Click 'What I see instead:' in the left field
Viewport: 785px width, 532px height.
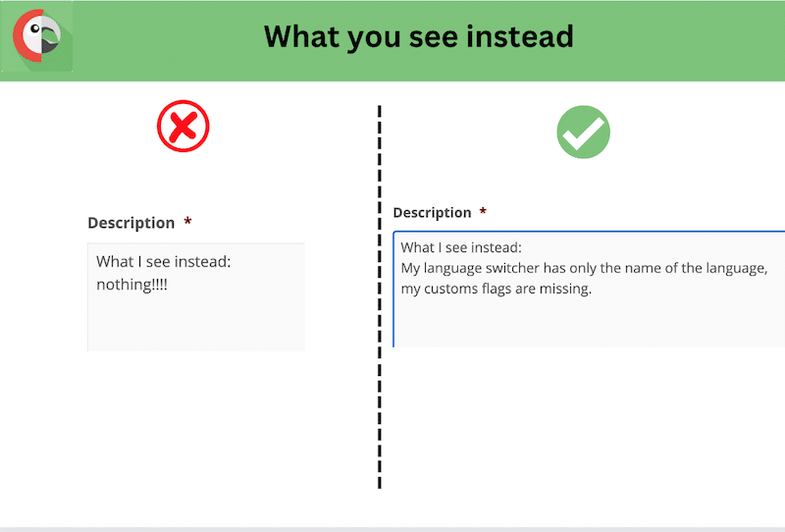[x=163, y=261]
